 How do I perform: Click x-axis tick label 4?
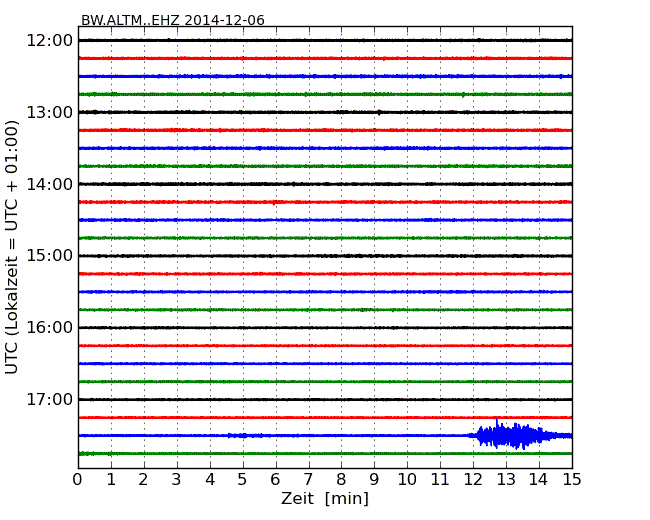pos(210,480)
